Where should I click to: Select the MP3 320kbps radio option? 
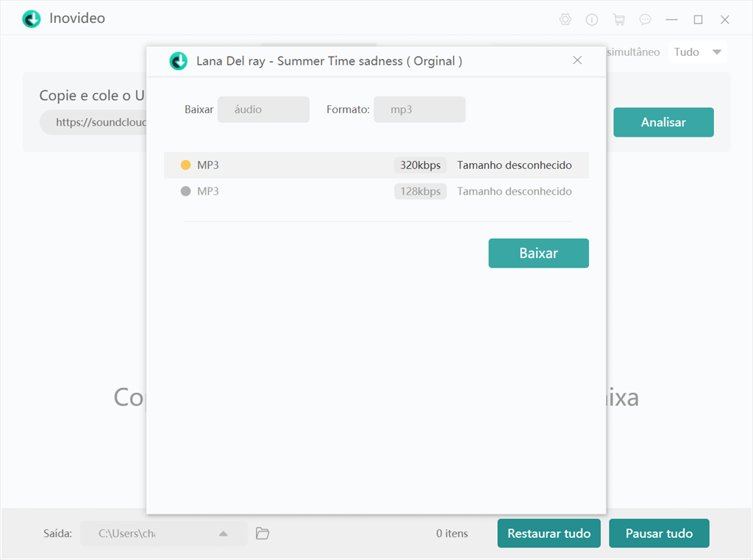point(185,165)
